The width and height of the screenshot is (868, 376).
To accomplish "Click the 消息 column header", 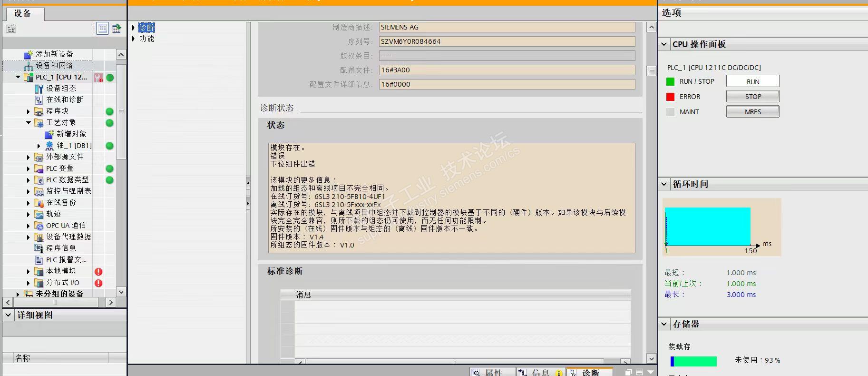I will coord(463,295).
